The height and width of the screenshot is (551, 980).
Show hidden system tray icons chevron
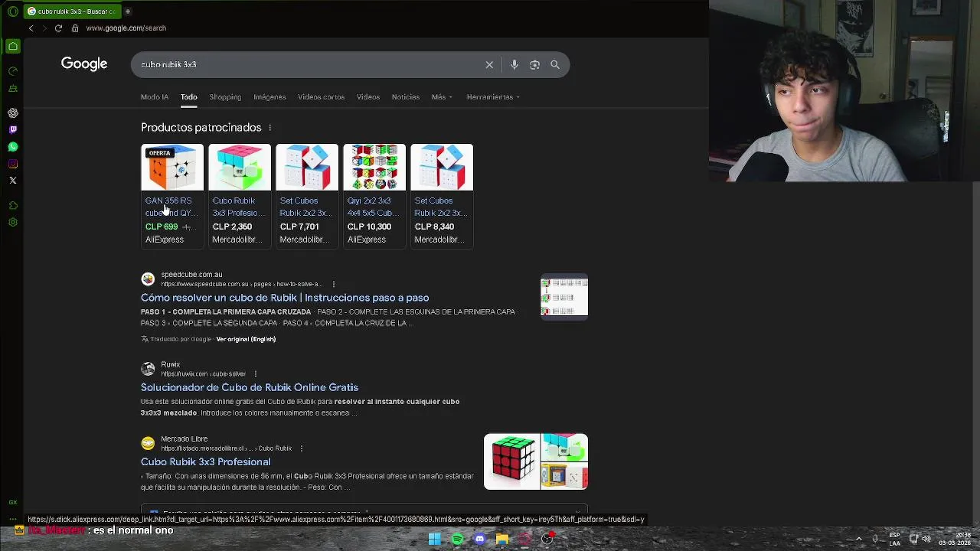(x=858, y=540)
